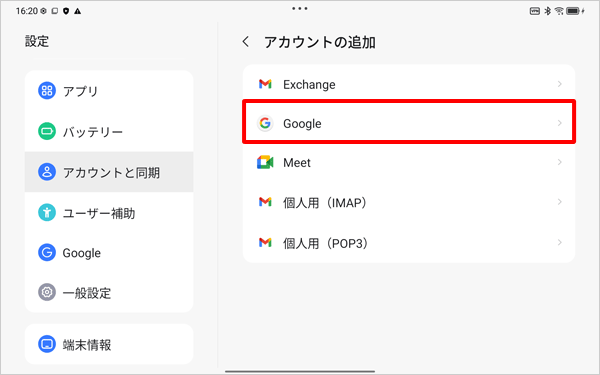600x375 pixels.
Task: Tap the Gmail icon beside 個人用（POP3）
Action: [265, 242]
